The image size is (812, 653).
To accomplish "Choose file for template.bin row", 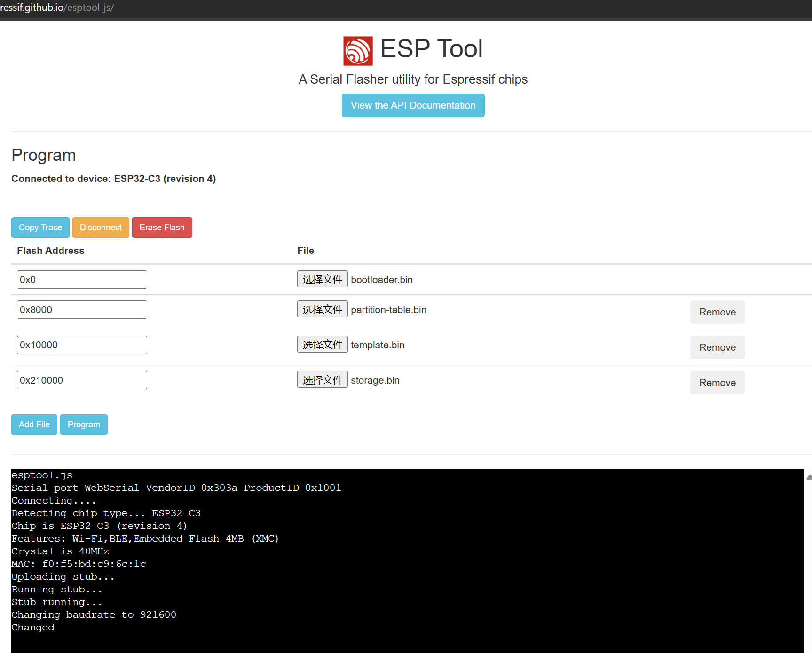I will click(323, 345).
